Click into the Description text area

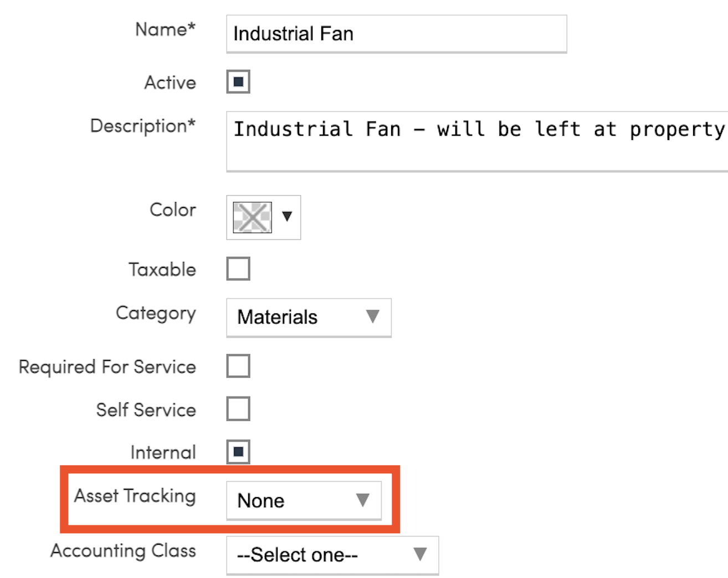click(x=476, y=141)
